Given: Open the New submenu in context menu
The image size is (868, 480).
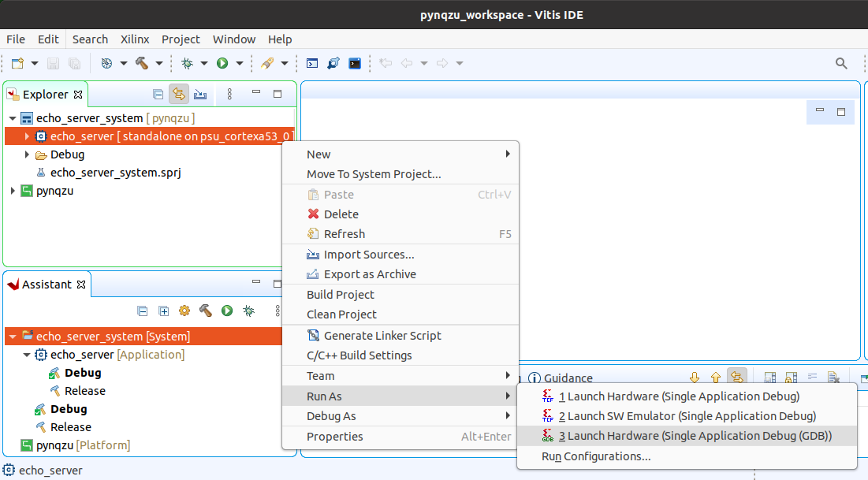Looking at the screenshot, I should click(x=400, y=154).
